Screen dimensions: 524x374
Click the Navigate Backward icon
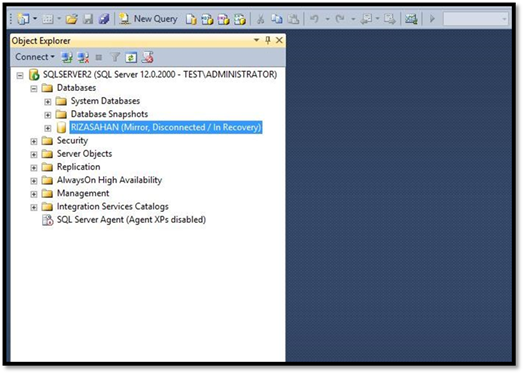366,19
